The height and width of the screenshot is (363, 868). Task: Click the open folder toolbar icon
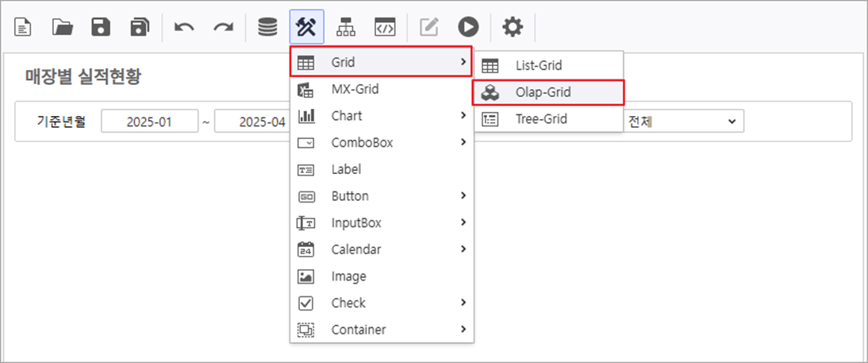point(63,27)
